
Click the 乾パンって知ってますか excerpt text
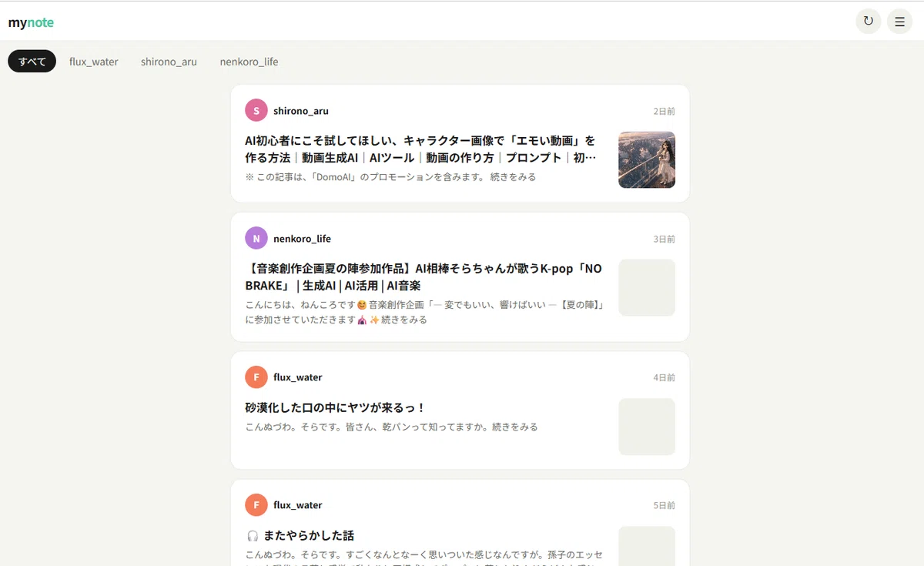tap(391, 427)
